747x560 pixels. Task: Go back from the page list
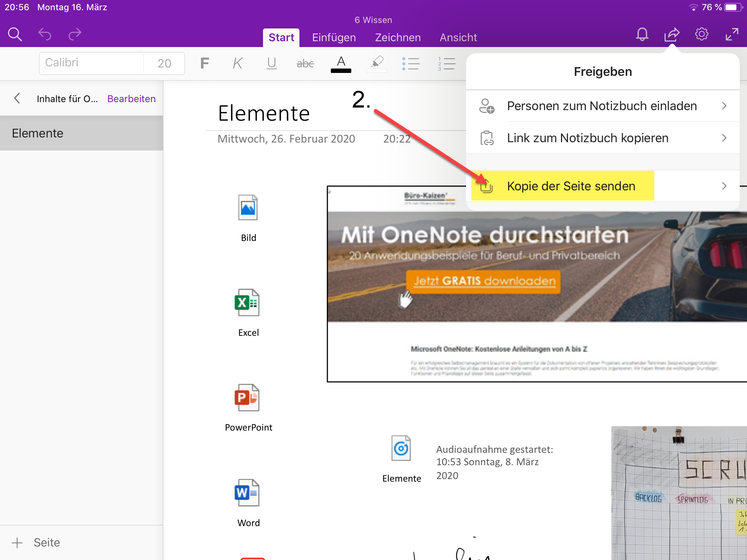click(x=17, y=98)
